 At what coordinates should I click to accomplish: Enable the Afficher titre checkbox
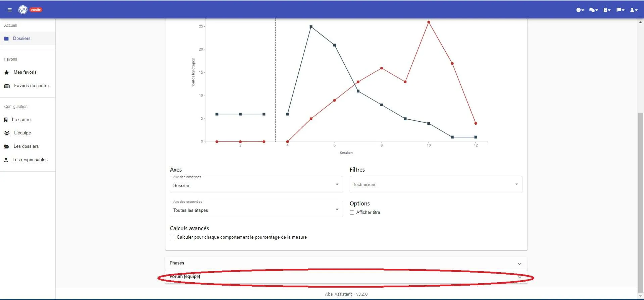click(x=352, y=213)
